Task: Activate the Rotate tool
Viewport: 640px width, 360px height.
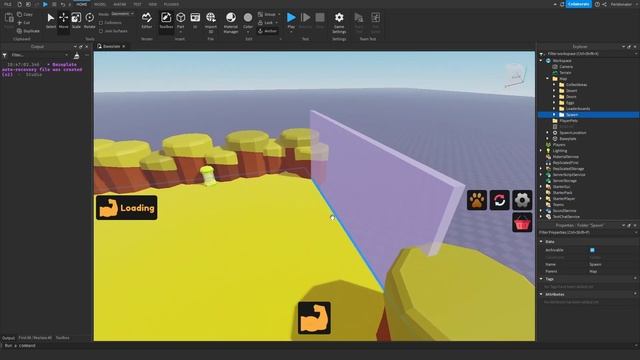Action: click(x=89, y=20)
